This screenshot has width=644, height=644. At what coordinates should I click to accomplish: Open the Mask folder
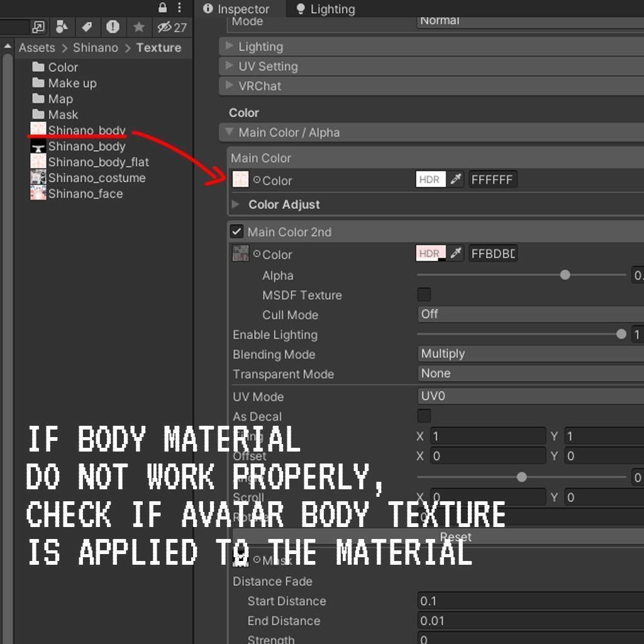tap(55, 114)
